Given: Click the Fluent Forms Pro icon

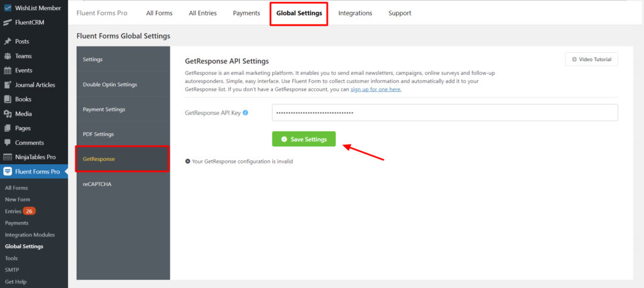Looking at the screenshot, I should 8,172.
